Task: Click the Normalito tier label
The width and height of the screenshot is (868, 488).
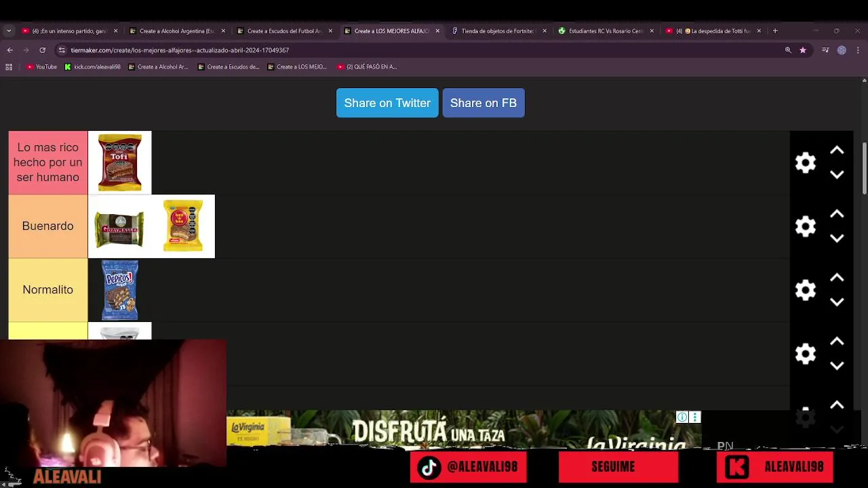Action: [48, 290]
